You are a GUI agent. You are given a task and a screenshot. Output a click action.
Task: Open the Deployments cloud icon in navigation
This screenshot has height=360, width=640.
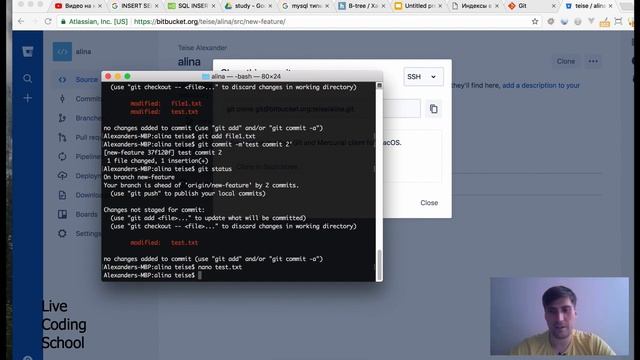(x=62, y=176)
